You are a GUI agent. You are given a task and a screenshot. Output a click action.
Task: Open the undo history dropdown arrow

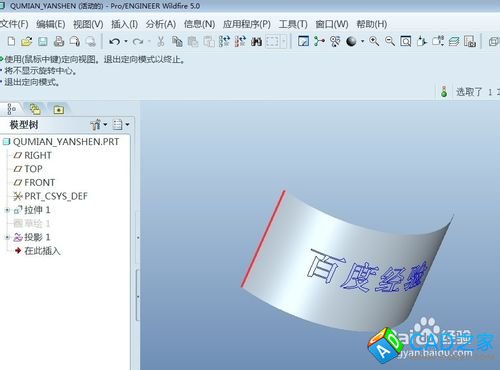click(x=126, y=42)
